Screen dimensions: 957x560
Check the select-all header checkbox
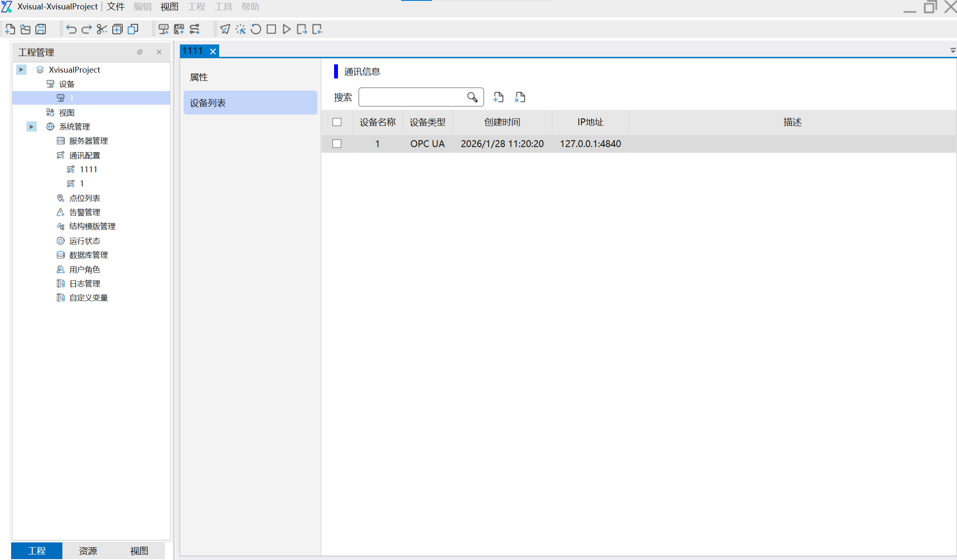click(x=337, y=122)
